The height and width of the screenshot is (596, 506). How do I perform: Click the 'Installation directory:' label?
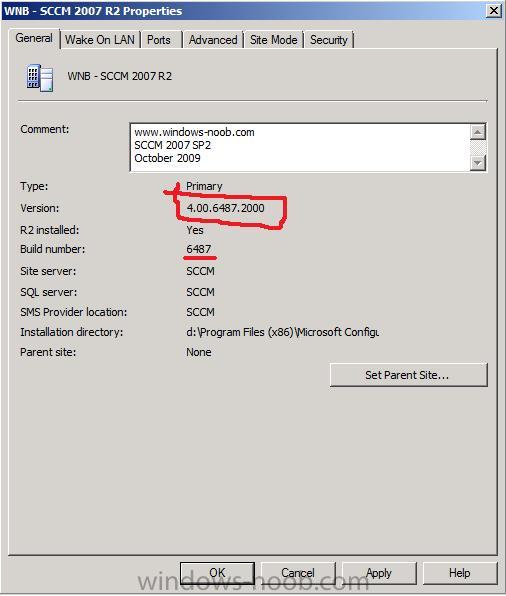[x=71, y=332]
